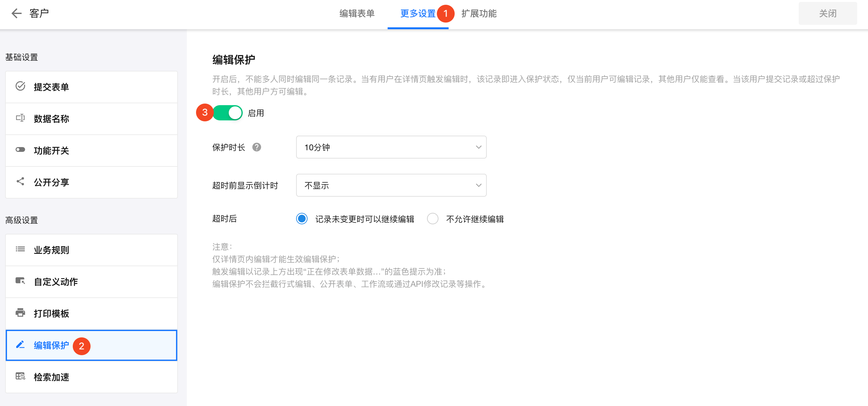Image resolution: width=868 pixels, height=406 pixels.
Task: Click the back arrow next to 客户
Action: (16, 13)
